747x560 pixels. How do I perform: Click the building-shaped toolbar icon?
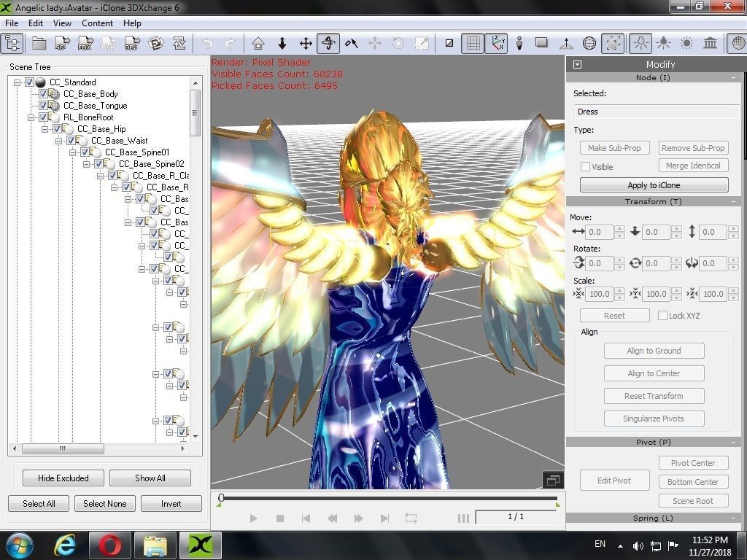(711, 43)
